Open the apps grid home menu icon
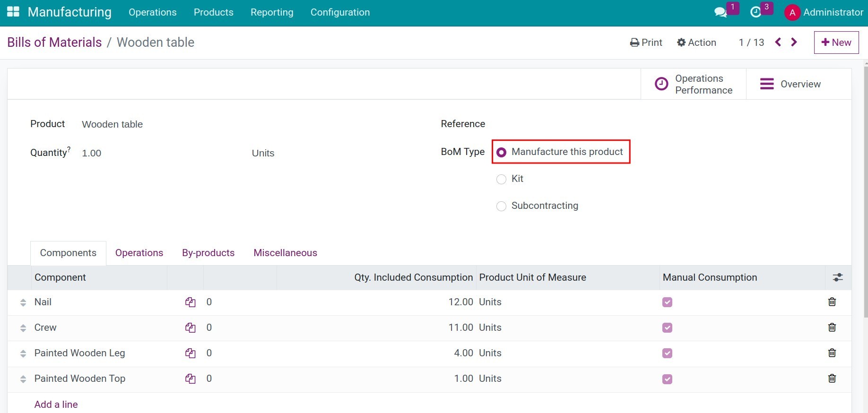868x413 pixels. pyautogui.click(x=13, y=12)
